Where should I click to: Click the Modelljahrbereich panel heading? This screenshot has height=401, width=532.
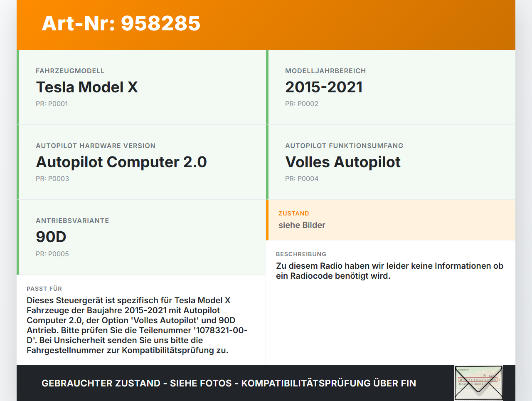click(x=325, y=71)
